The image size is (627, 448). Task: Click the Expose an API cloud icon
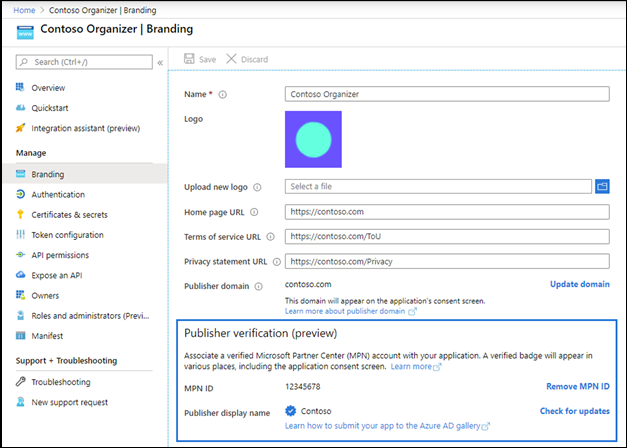click(20, 275)
